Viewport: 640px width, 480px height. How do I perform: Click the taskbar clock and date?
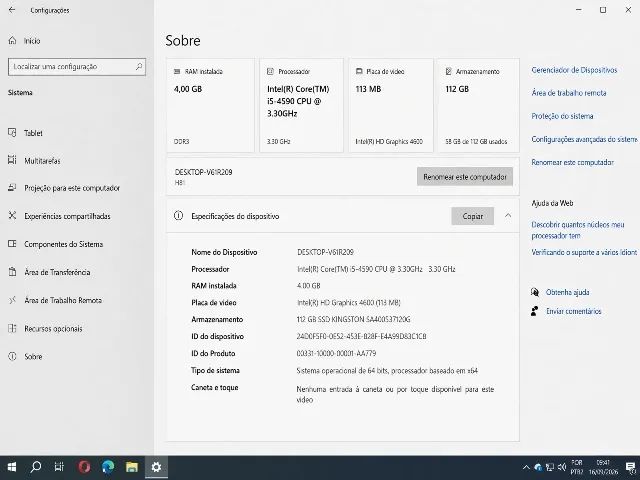[x=603, y=467]
